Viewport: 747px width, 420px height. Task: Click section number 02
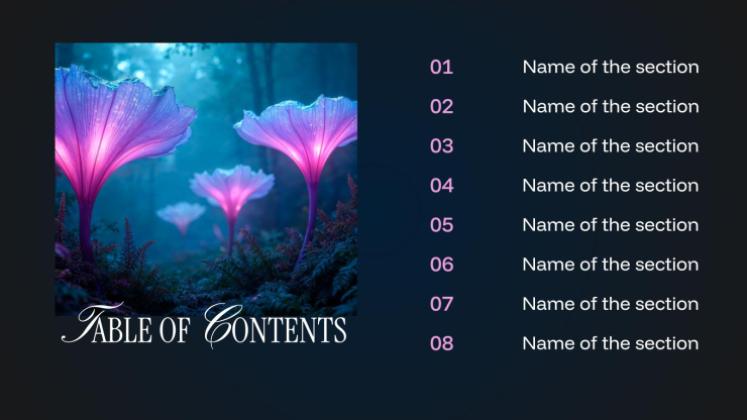coord(441,107)
